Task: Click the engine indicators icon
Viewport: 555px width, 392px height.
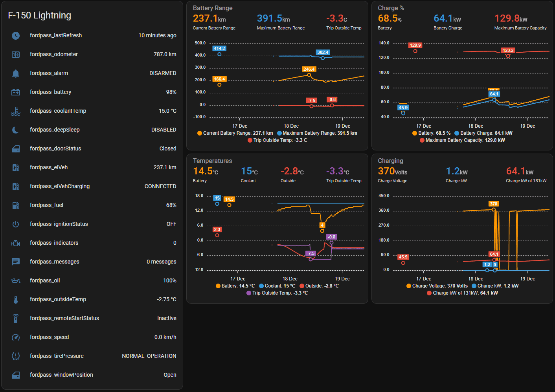Action: (x=16, y=243)
